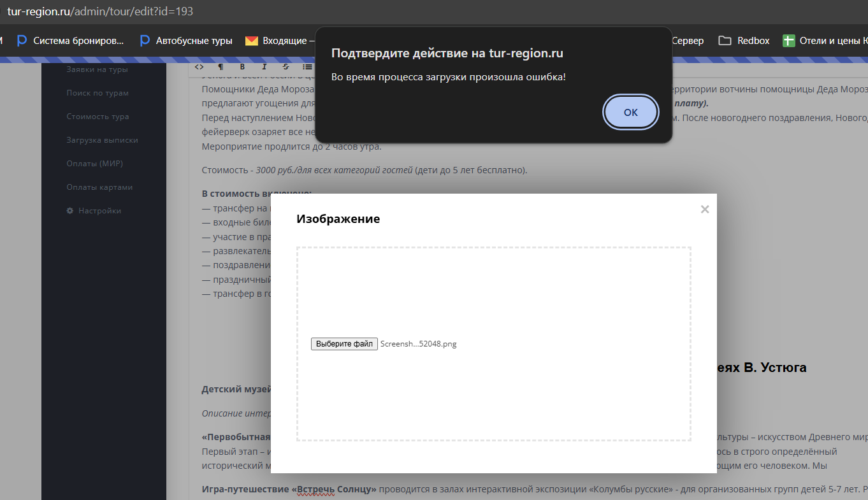
Task: Open 'Оплаты (МИР)' sidebar item
Action: 94,164
